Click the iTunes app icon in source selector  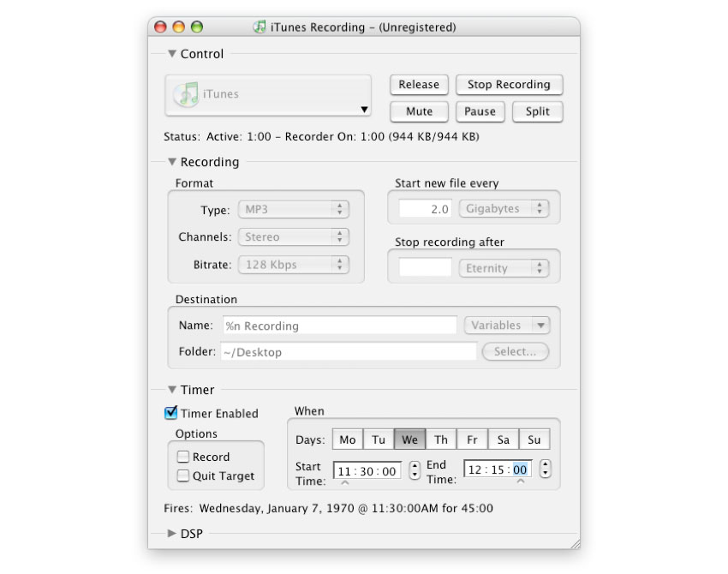(187, 93)
